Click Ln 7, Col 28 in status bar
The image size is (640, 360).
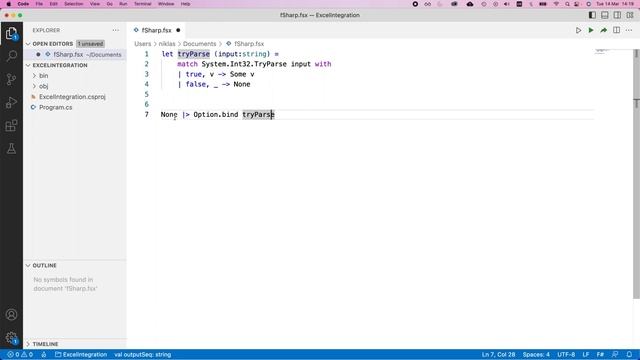(498, 354)
